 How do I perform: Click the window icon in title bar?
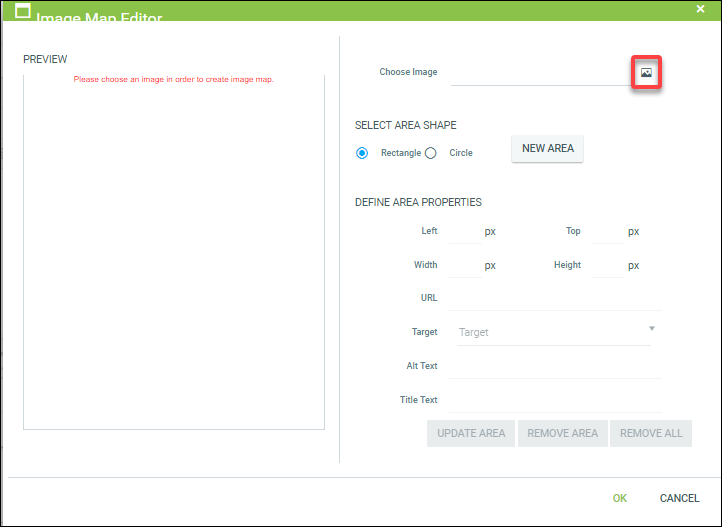coord(23,12)
